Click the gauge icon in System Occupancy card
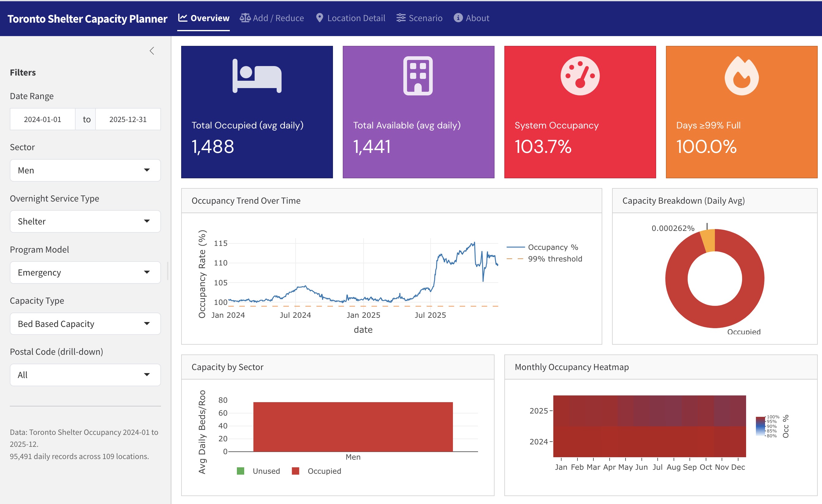The image size is (822, 504). click(x=580, y=76)
